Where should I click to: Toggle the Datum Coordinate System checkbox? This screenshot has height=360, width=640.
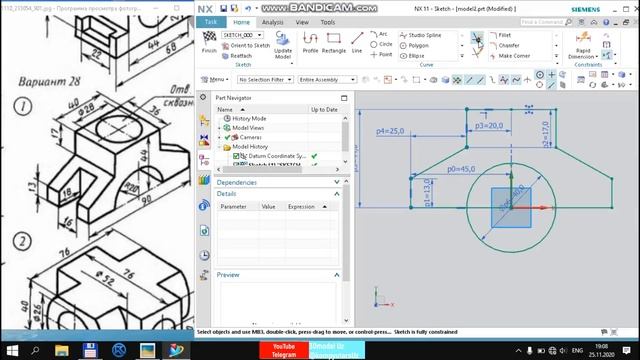pos(236,156)
